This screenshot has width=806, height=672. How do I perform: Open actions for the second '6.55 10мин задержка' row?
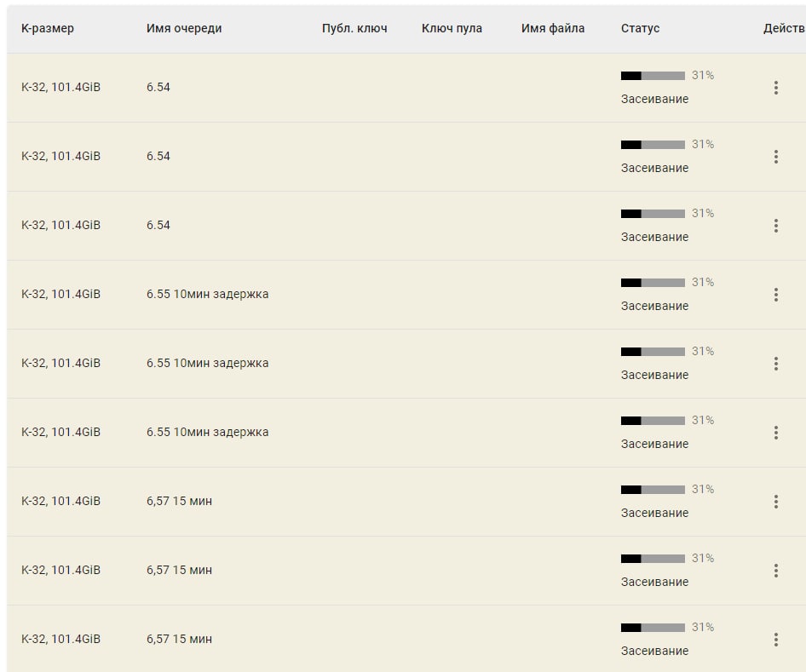pos(775,364)
